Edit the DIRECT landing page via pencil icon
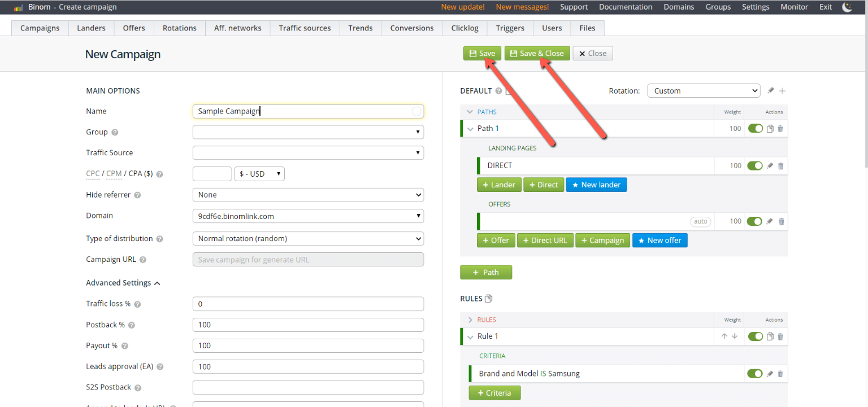The image size is (868, 407). coord(770,166)
